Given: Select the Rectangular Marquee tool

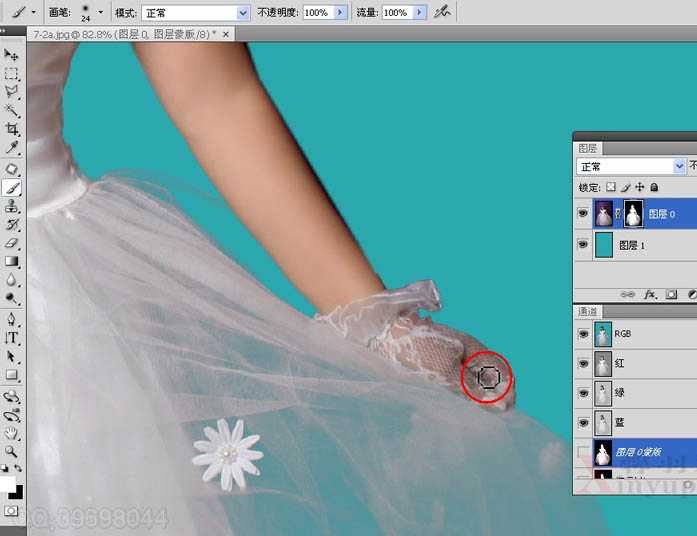Looking at the screenshot, I should [12, 73].
